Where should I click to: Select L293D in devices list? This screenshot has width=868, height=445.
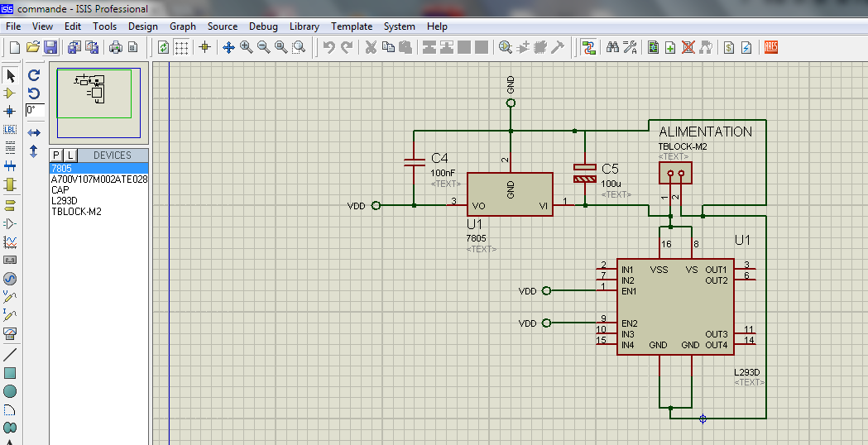pyautogui.click(x=64, y=200)
